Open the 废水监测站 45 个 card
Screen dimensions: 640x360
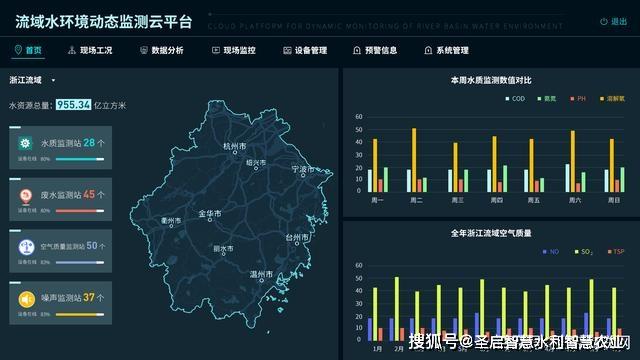click(x=60, y=199)
